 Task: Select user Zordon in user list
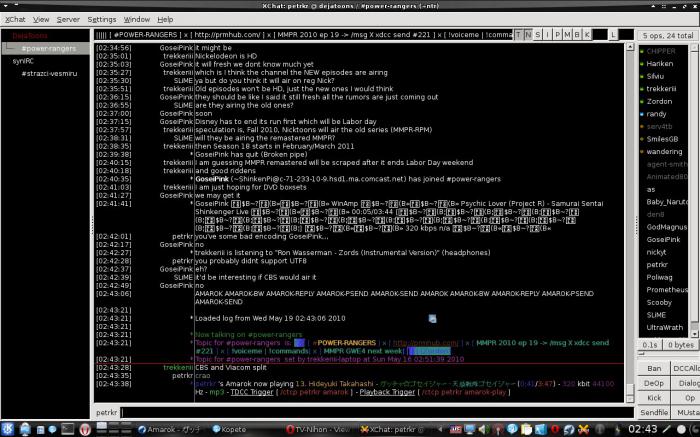659,101
